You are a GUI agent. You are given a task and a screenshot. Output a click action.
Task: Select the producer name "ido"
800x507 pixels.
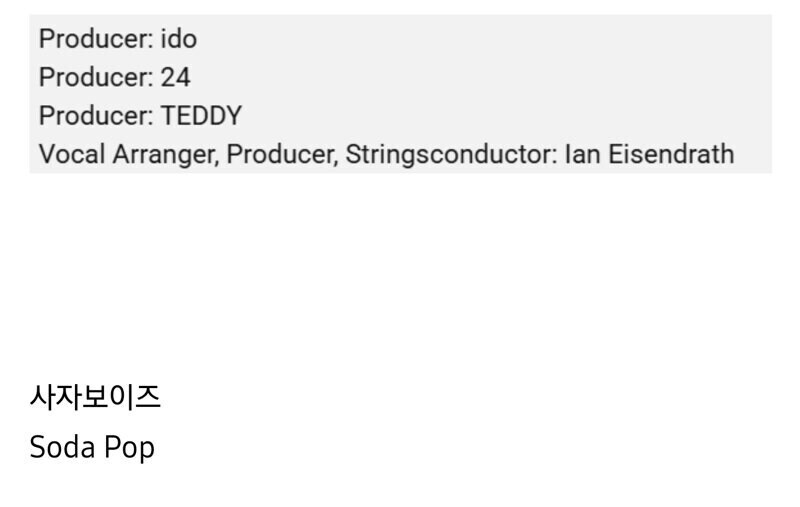click(179, 39)
